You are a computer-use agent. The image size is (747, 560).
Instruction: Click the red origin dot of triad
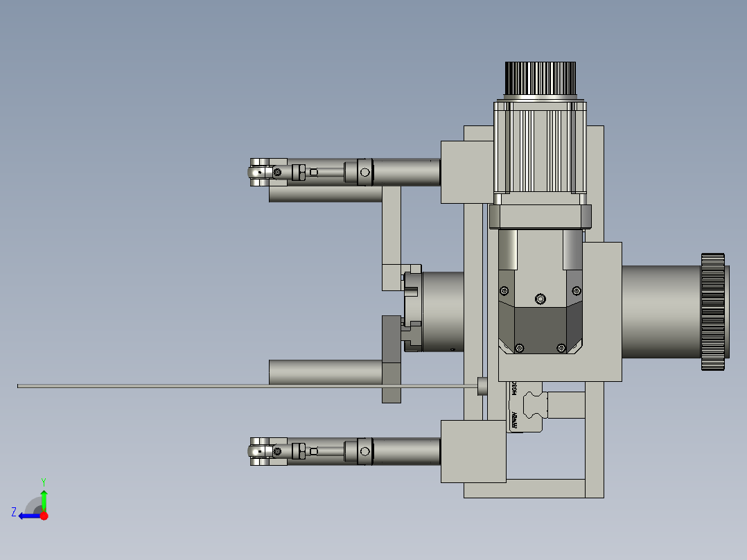[x=44, y=516]
